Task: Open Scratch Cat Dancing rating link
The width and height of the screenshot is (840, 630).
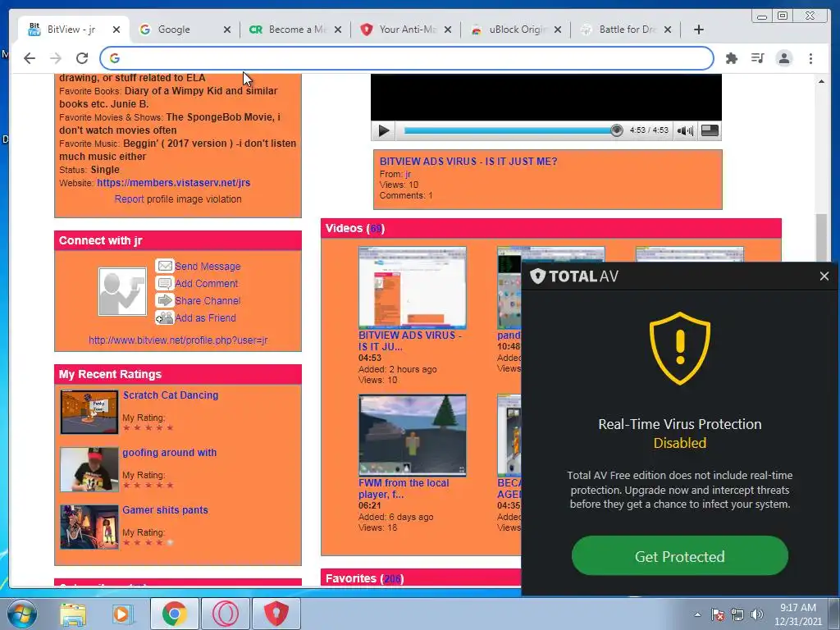Action: 171,395
